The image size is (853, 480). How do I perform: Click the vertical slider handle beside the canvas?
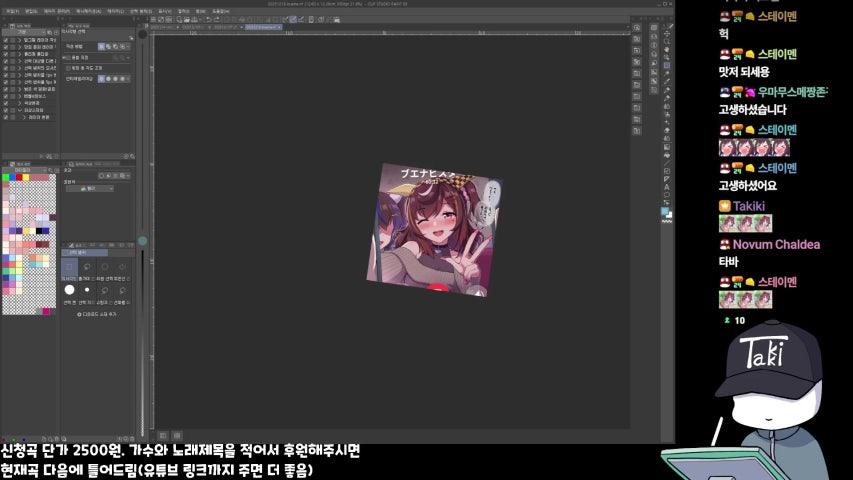point(143,241)
